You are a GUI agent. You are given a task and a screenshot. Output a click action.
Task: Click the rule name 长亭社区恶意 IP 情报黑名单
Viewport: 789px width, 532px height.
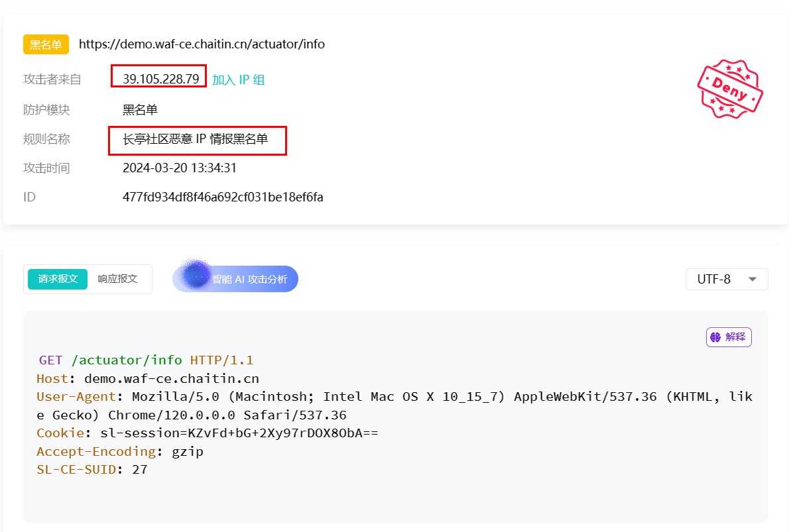pyautogui.click(x=195, y=138)
